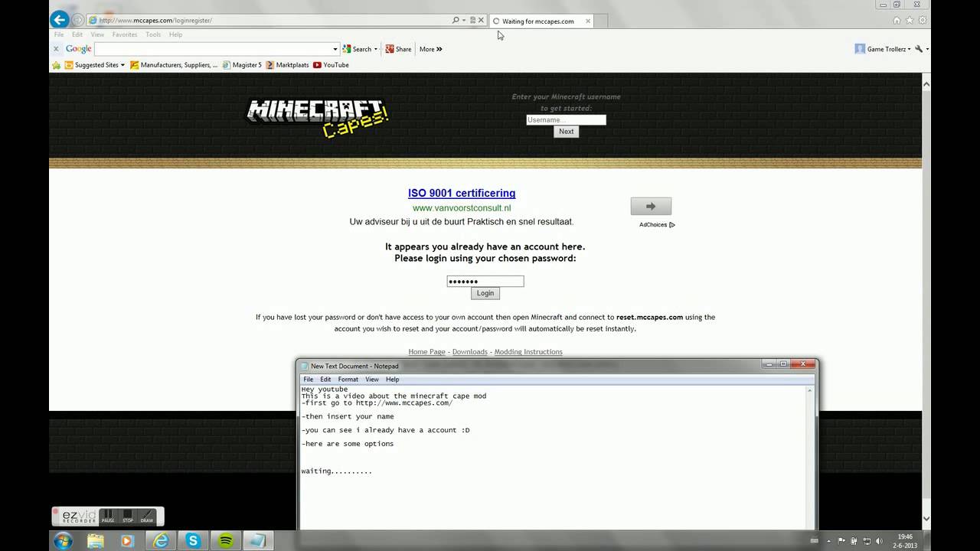The image size is (980, 551).
Task: Open the Notepad Edit menu
Action: click(x=325, y=380)
